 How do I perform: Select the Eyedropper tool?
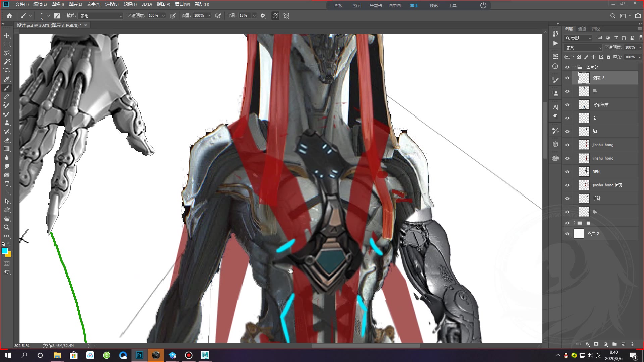pos(7,79)
